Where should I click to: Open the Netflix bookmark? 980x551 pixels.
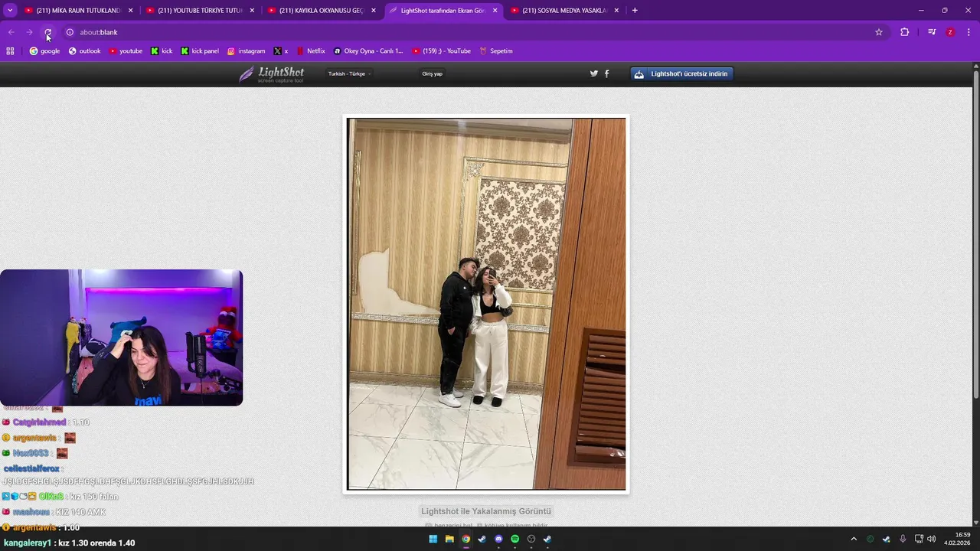tap(311, 51)
